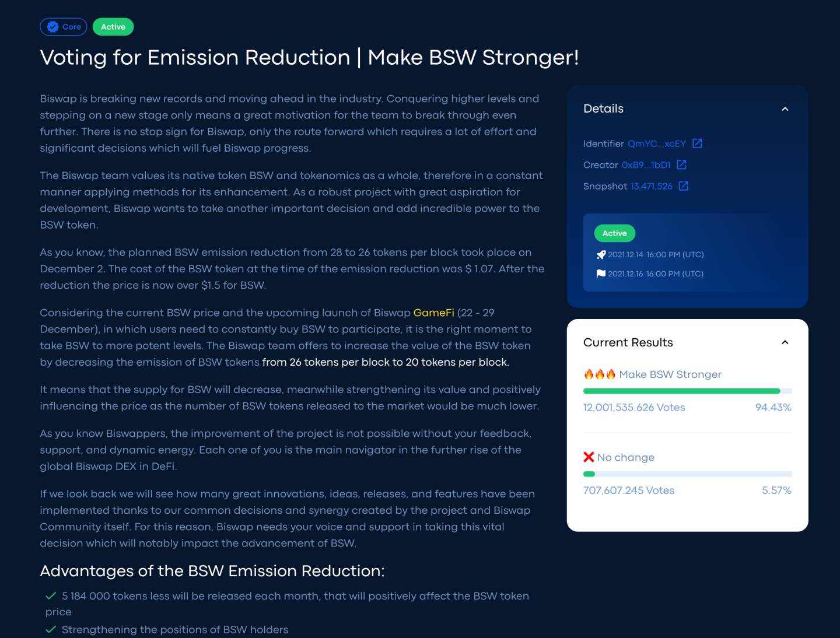Open the QmYC...xcEY identifier link
The width and height of the screenshot is (840, 638).
pyautogui.click(x=656, y=143)
